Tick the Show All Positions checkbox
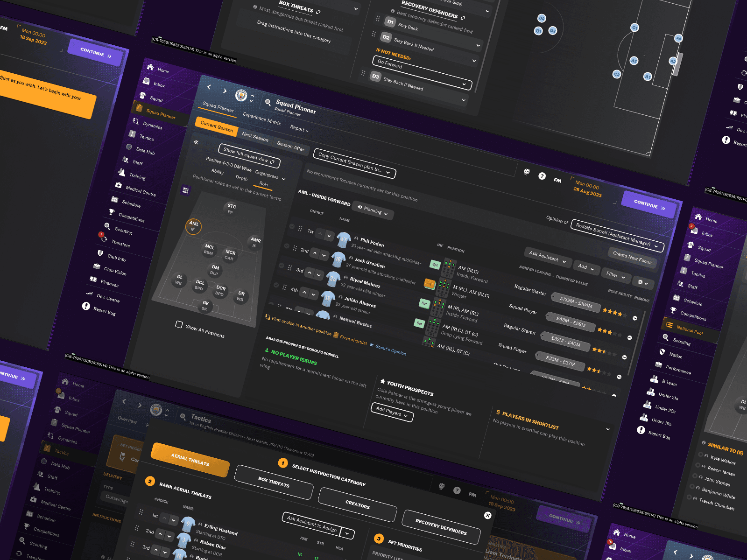This screenshot has width=747, height=560. tap(179, 324)
